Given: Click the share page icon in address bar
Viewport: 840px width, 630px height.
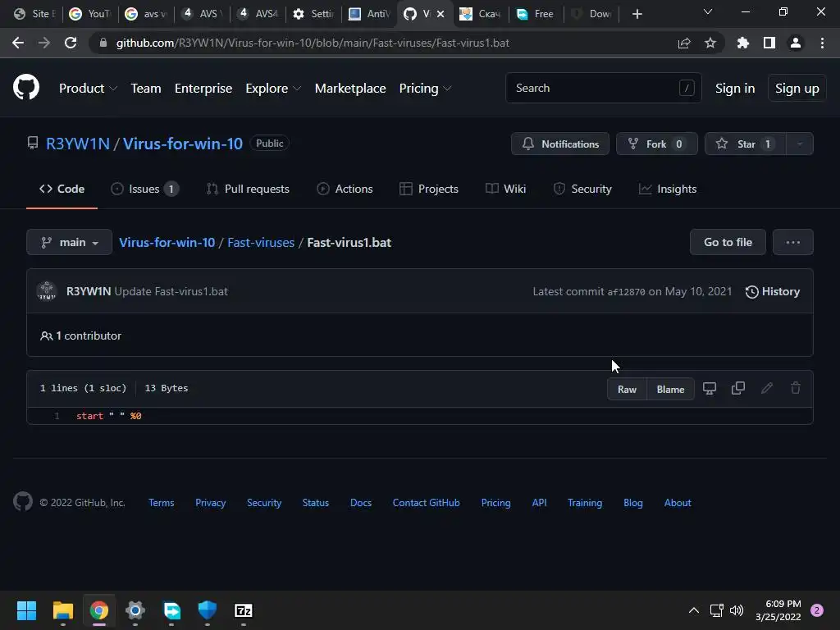Looking at the screenshot, I should pos(683,43).
